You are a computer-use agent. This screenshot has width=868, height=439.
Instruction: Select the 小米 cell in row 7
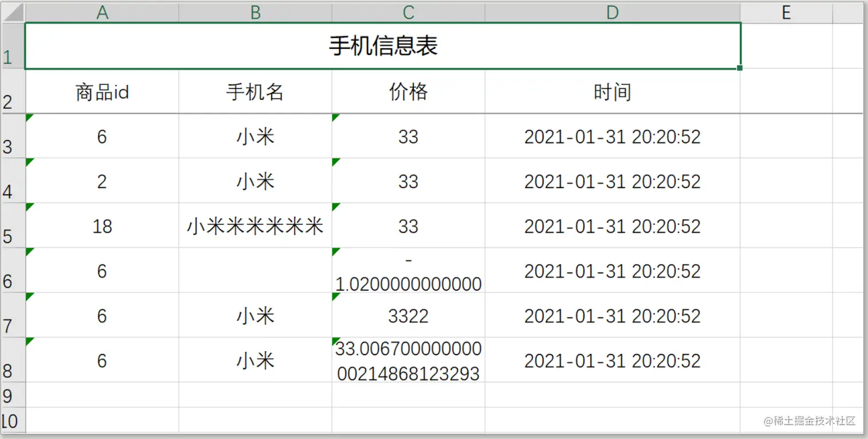tap(255, 315)
